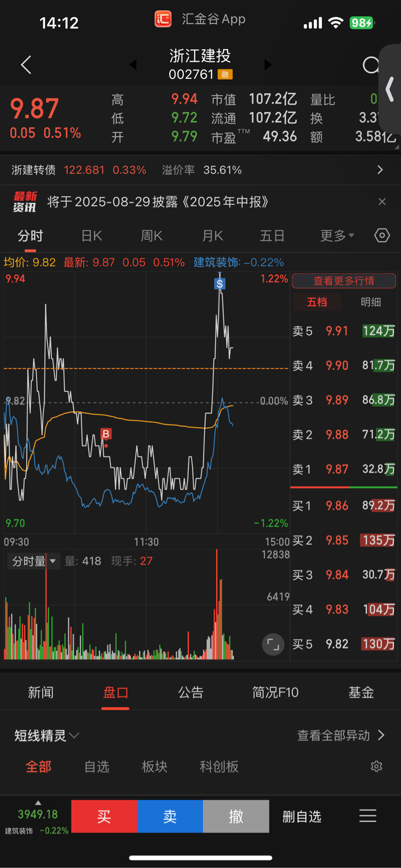Open the 浙建转债 bond row chevron
The image size is (401, 868).
380,170
